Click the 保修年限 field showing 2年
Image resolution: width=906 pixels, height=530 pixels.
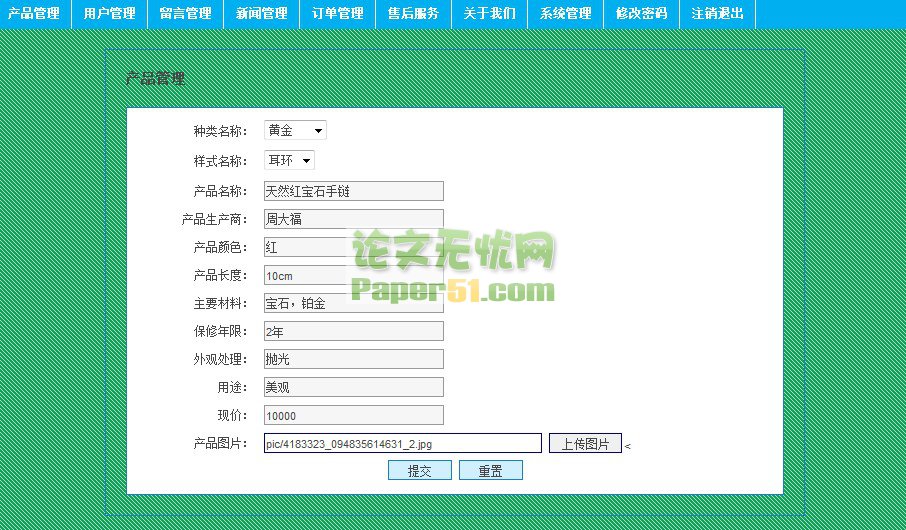(x=354, y=331)
